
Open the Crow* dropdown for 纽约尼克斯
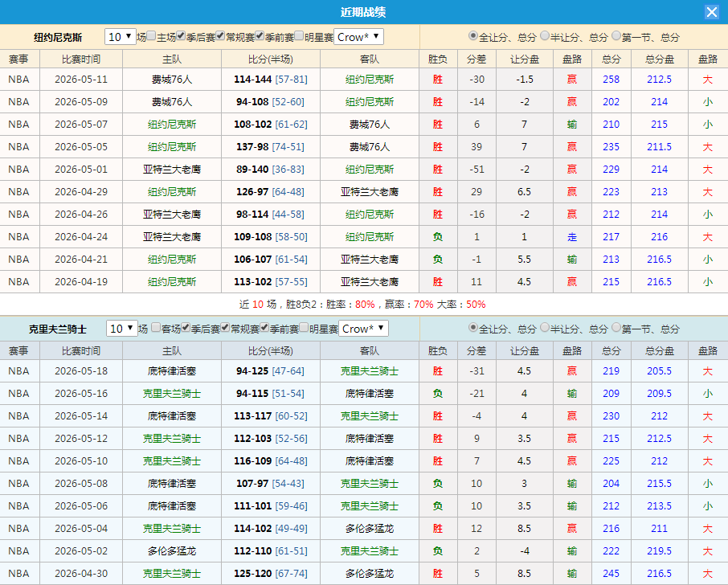click(x=358, y=37)
